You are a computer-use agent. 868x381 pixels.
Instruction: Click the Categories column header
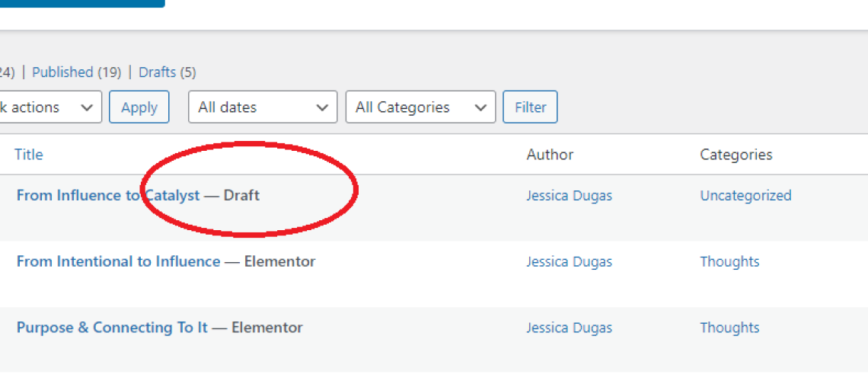(736, 155)
